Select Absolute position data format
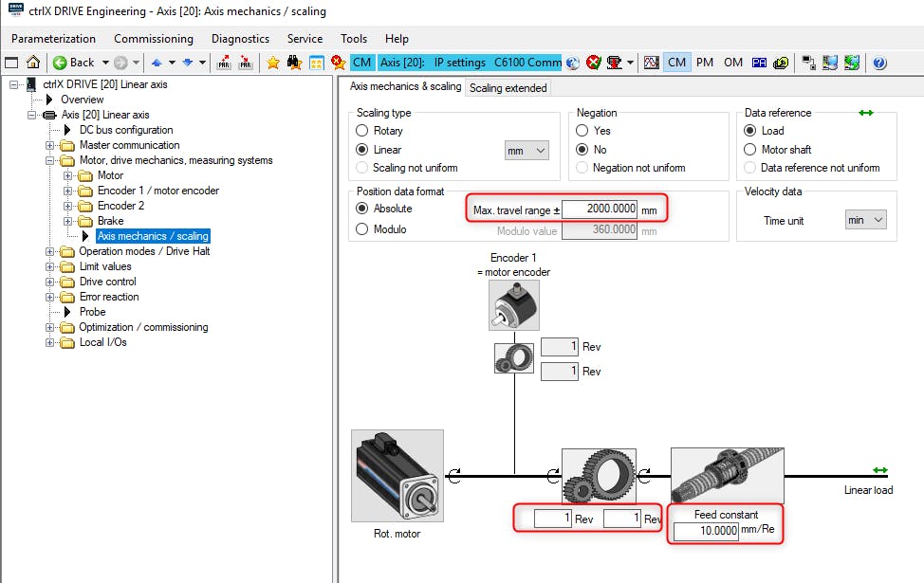Image resolution: width=924 pixels, height=583 pixels. pyautogui.click(x=361, y=208)
